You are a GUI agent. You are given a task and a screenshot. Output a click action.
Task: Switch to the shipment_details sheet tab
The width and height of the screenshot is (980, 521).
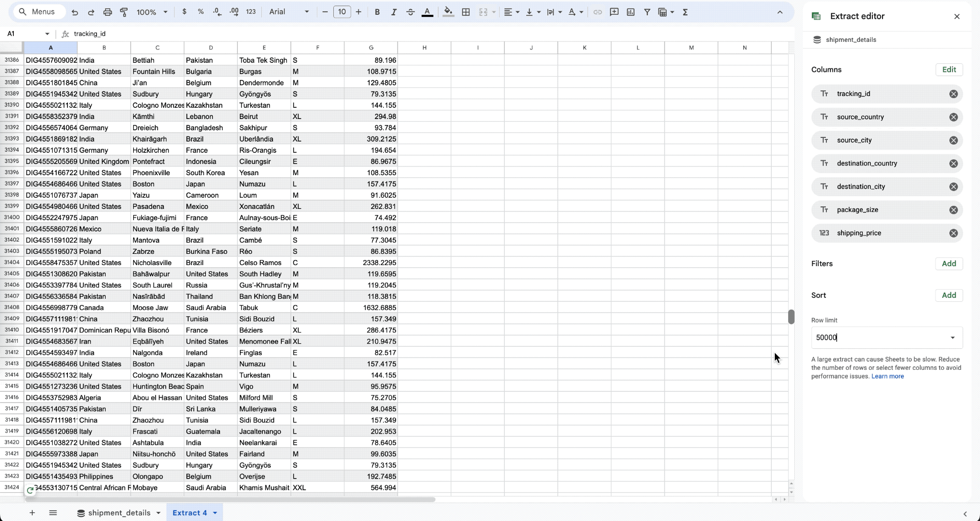(119, 513)
